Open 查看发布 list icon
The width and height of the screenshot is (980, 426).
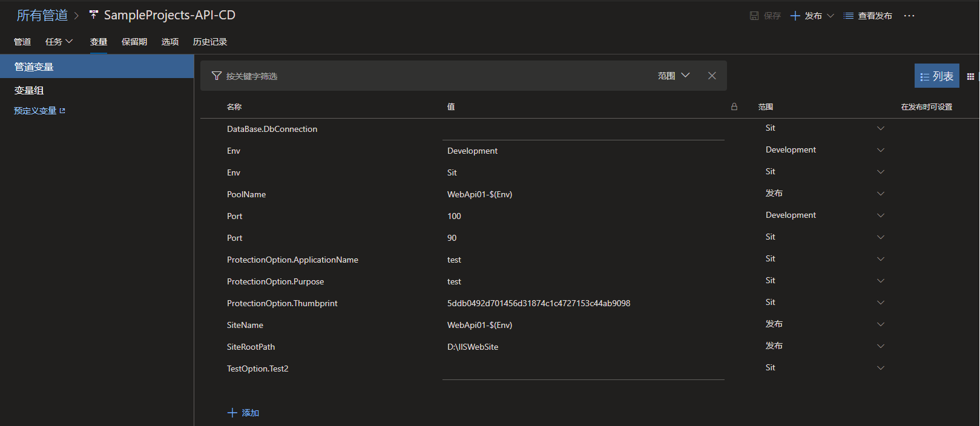tap(849, 16)
